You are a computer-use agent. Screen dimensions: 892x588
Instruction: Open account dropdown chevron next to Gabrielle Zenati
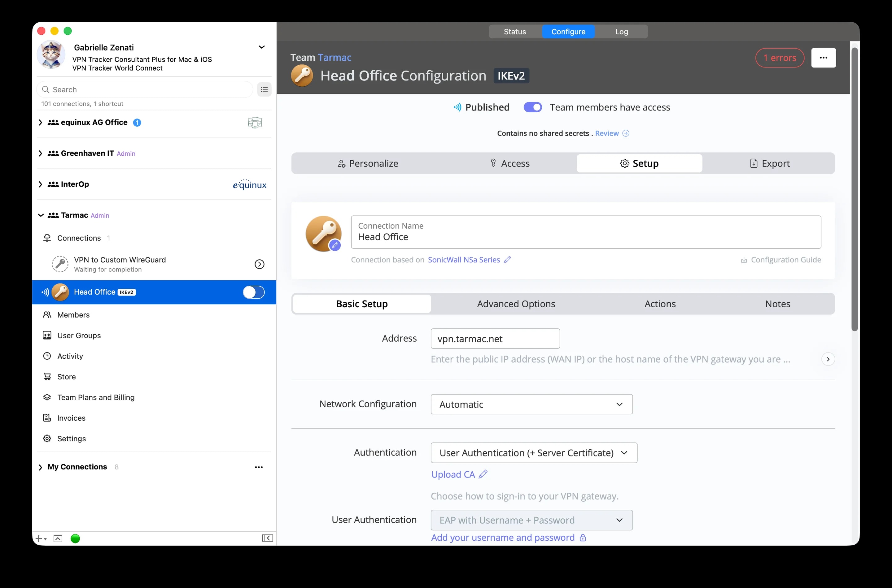(x=261, y=47)
